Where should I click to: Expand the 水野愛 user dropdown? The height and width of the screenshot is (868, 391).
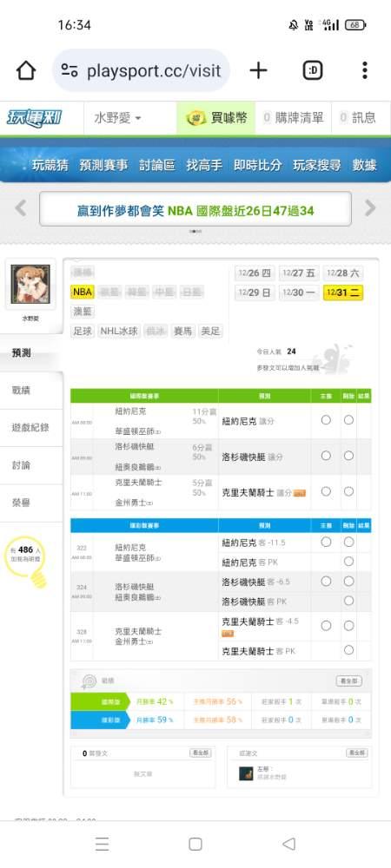pyautogui.click(x=117, y=118)
